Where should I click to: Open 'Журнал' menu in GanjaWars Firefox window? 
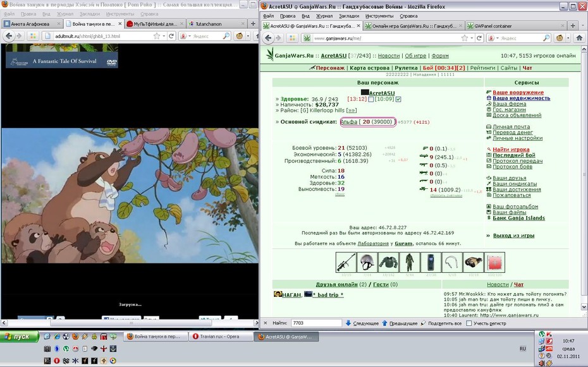click(x=324, y=16)
